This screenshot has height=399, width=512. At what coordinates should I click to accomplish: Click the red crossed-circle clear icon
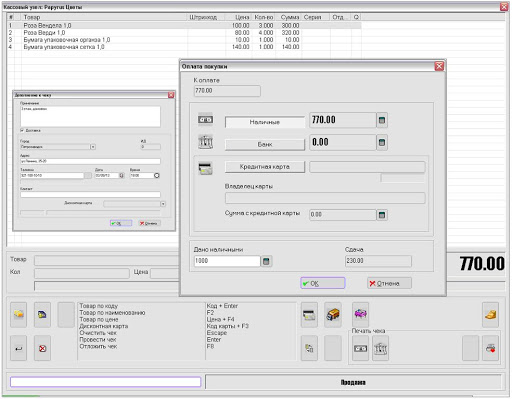42,348
